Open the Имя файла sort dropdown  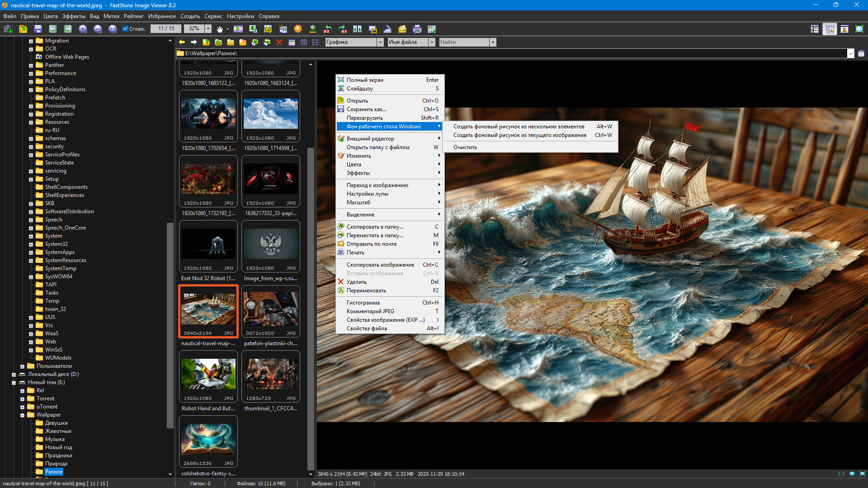(x=431, y=42)
